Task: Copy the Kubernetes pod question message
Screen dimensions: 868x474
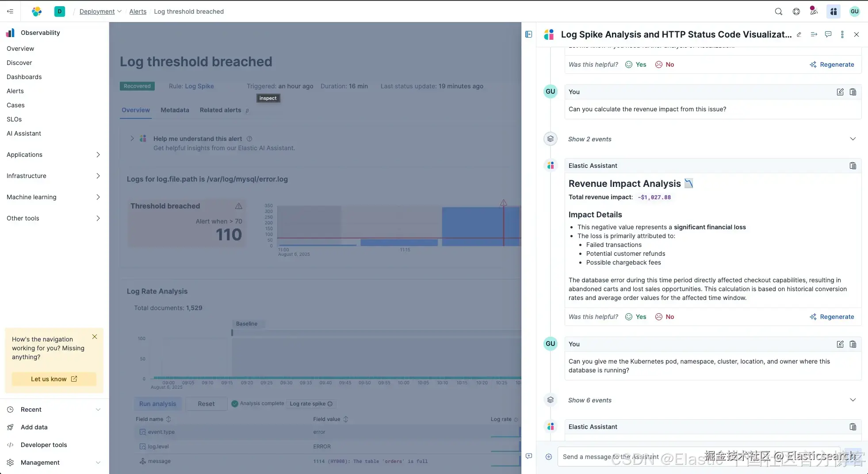Action: (853, 344)
